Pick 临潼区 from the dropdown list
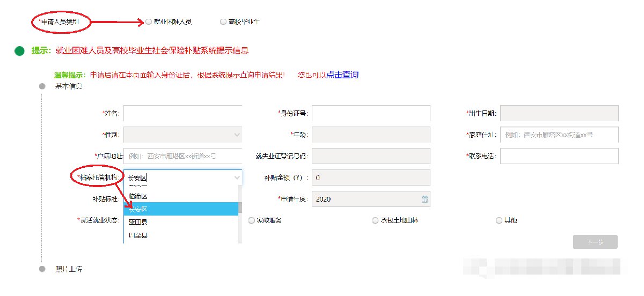The image size is (644, 296). (138, 196)
